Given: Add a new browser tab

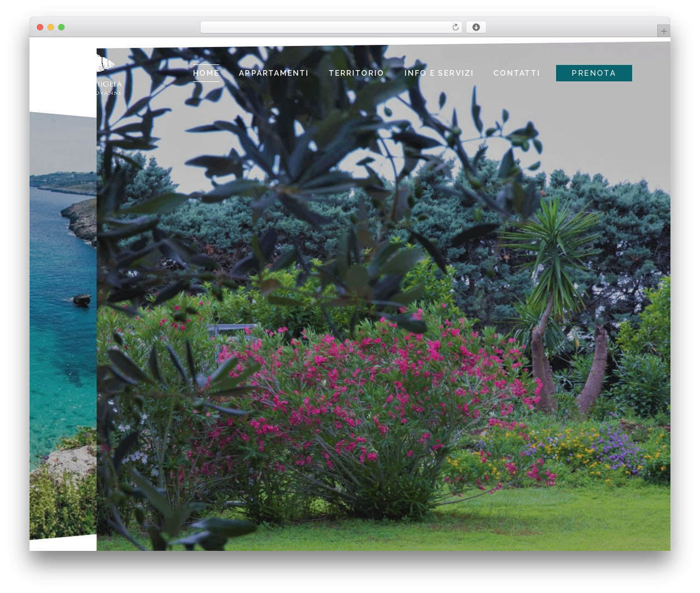Looking at the screenshot, I should coord(663,31).
